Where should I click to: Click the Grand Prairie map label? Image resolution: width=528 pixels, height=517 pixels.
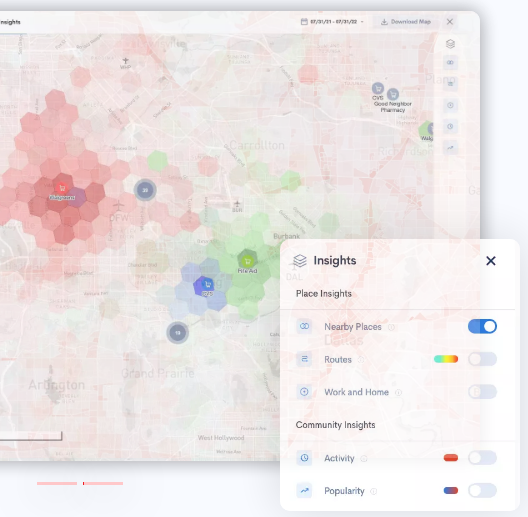point(158,373)
